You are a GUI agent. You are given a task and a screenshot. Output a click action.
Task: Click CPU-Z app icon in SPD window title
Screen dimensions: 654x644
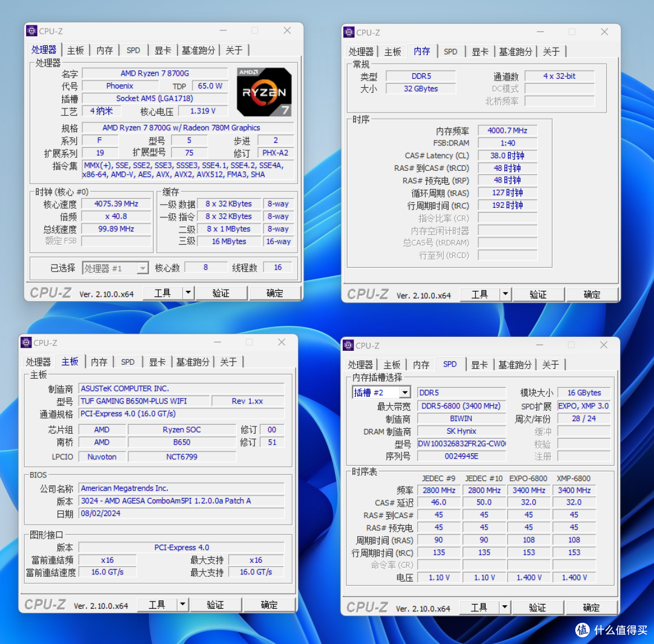click(x=348, y=345)
